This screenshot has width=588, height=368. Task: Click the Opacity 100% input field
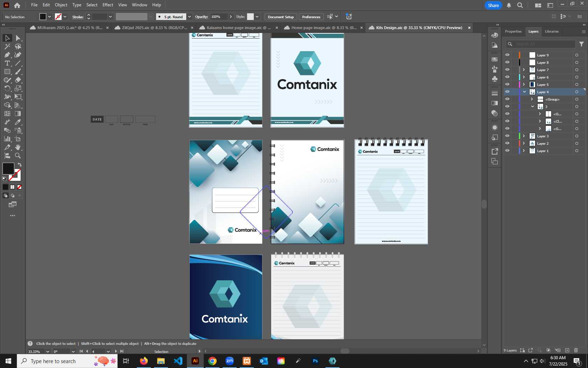(x=219, y=17)
